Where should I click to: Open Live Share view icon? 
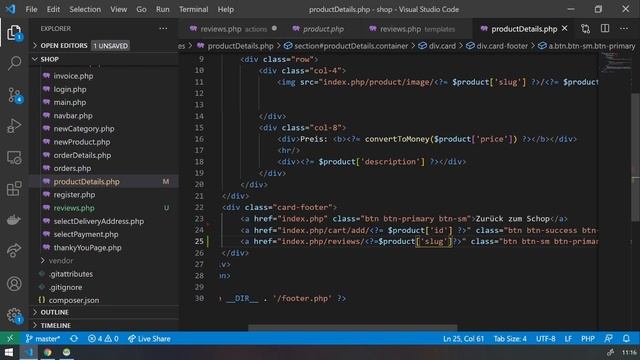(14, 250)
